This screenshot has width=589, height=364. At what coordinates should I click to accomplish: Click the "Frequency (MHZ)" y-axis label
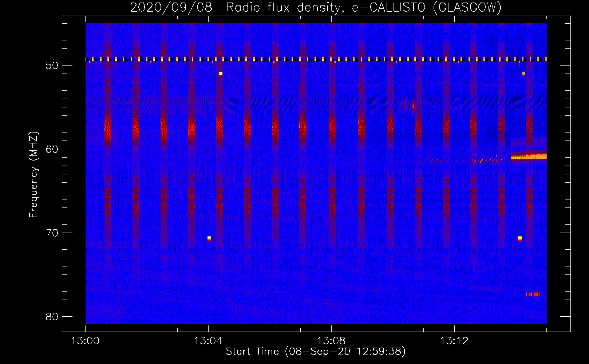33,175
